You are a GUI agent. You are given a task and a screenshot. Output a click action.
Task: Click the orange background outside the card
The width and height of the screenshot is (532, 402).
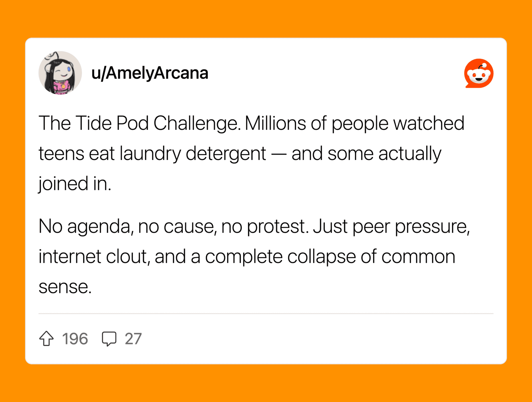click(x=266, y=18)
